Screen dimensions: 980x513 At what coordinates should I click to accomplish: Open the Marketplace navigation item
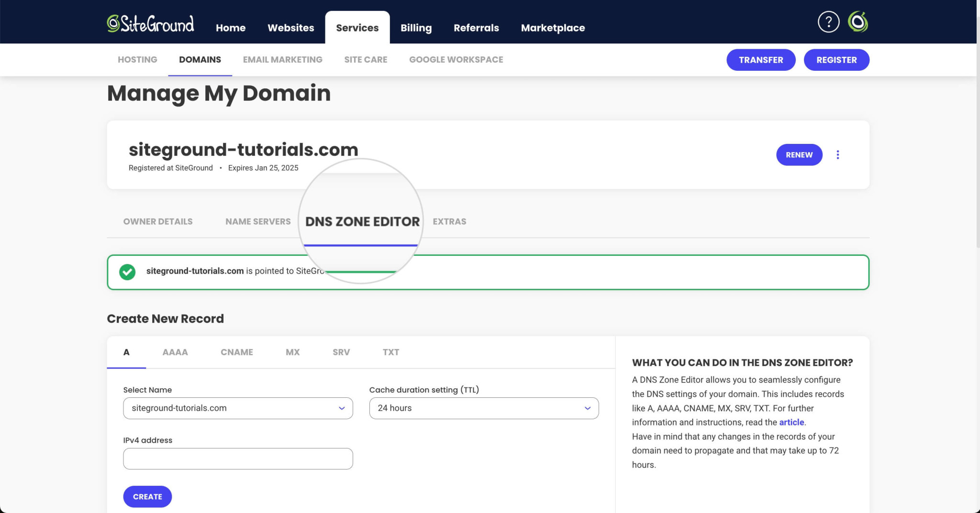[553, 28]
